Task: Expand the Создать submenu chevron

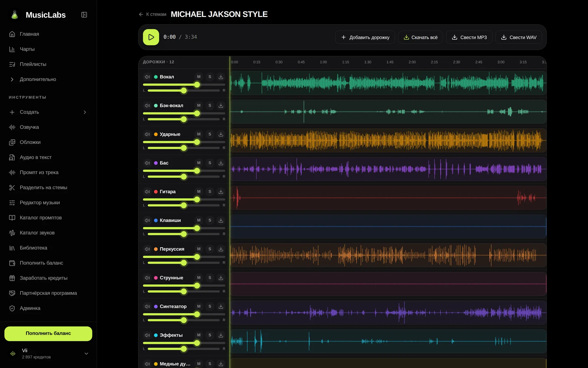Action: pos(85,112)
